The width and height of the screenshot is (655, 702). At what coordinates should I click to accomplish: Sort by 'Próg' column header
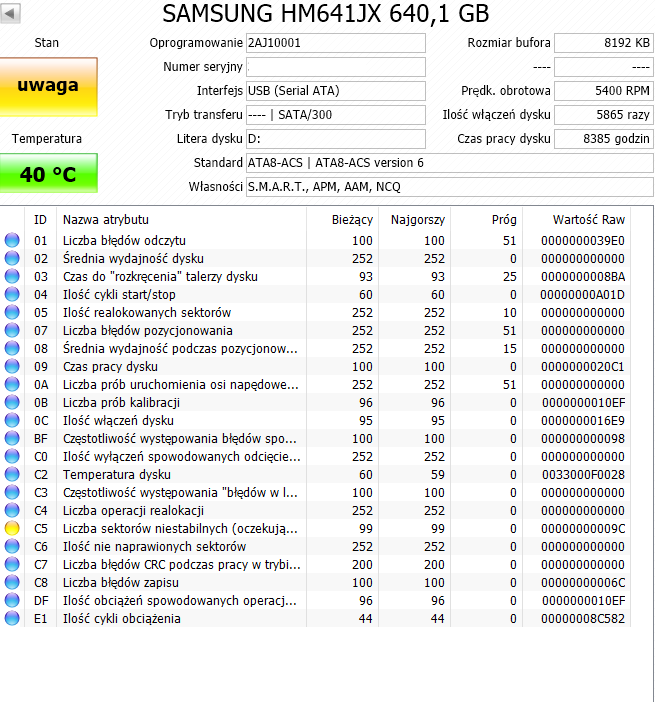click(487, 219)
